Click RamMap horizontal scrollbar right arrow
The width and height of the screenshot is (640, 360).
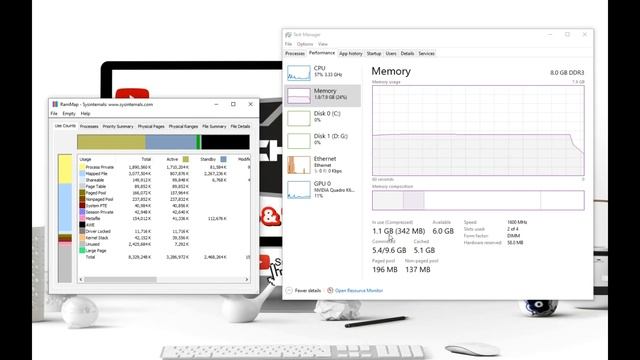click(247, 280)
